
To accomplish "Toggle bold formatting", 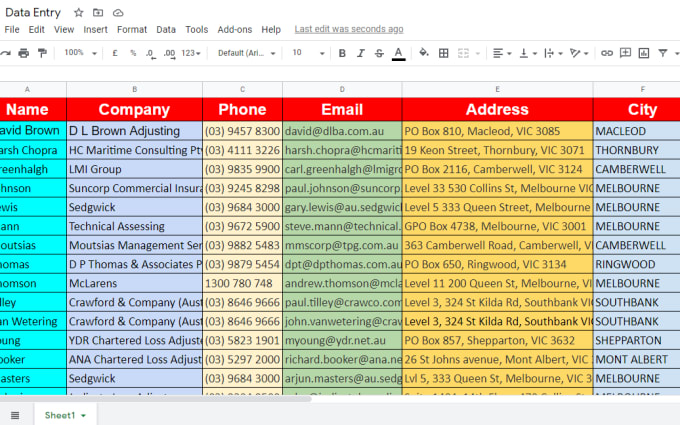I will click(342, 53).
